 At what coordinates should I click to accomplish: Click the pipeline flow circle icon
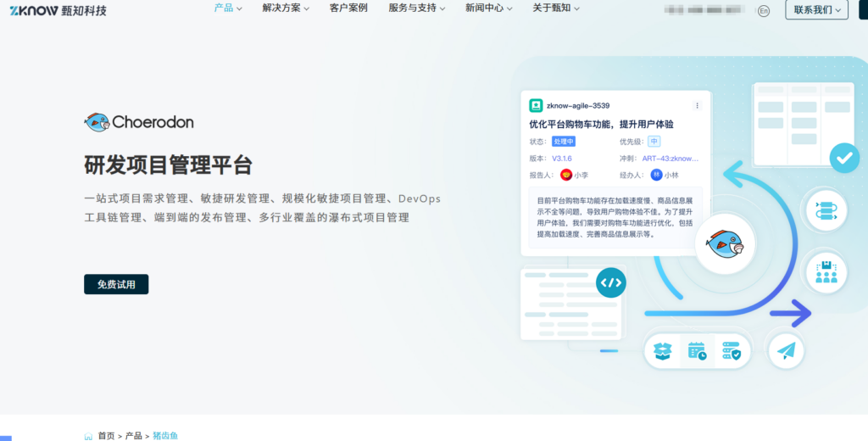click(826, 210)
